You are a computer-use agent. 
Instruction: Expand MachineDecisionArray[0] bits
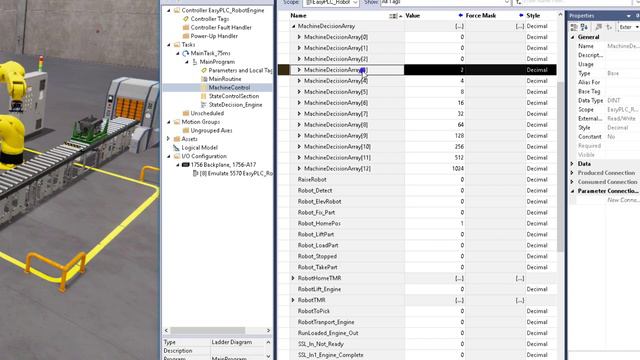(299, 37)
